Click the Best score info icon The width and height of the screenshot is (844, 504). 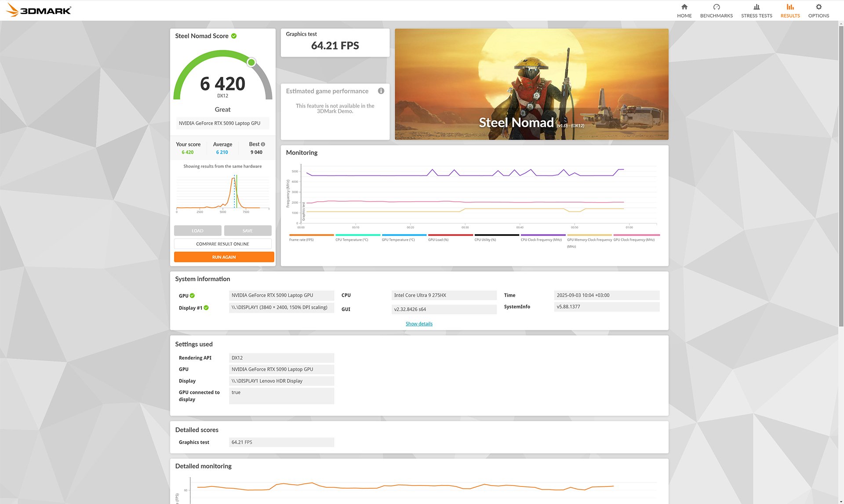[x=263, y=144]
